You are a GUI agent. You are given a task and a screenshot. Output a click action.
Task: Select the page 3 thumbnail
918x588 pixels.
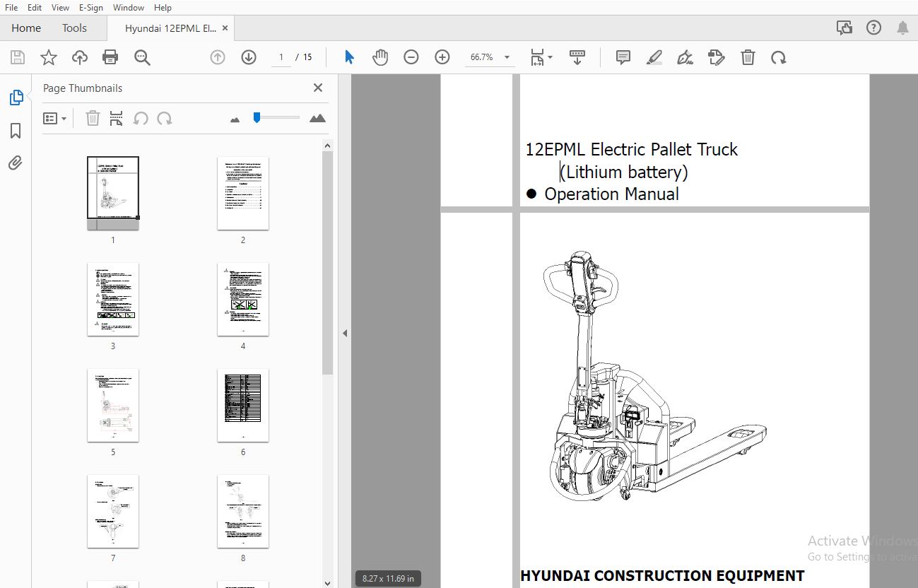(x=113, y=299)
